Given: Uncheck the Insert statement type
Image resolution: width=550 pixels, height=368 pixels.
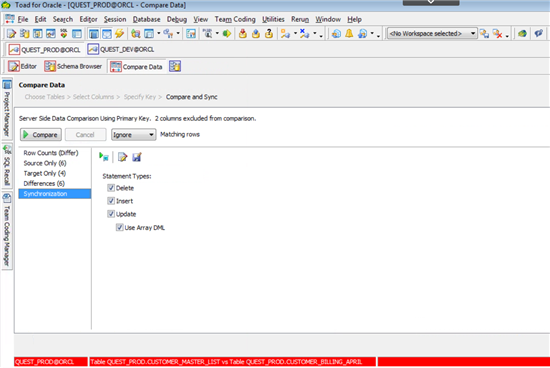Looking at the screenshot, I should pyautogui.click(x=111, y=201).
